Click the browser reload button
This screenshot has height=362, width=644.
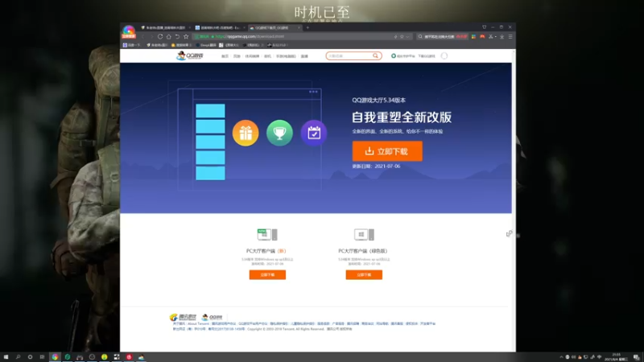pyautogui.click(x=160, y=36)
